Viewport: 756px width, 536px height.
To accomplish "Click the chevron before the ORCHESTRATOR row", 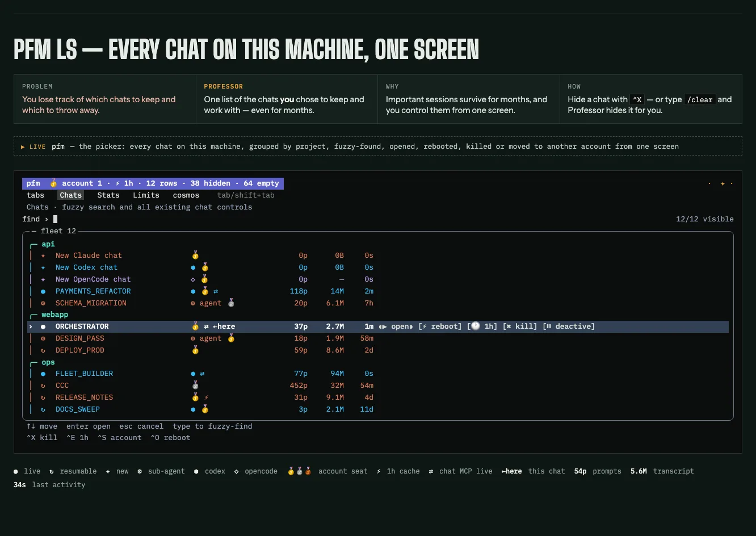I will click(x=31, y=326).
